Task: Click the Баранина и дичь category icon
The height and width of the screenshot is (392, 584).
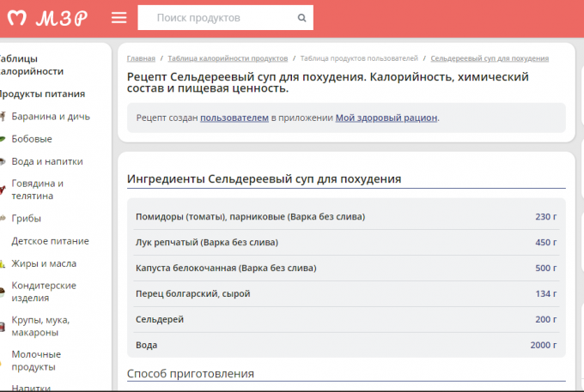Action: (3, 117)
